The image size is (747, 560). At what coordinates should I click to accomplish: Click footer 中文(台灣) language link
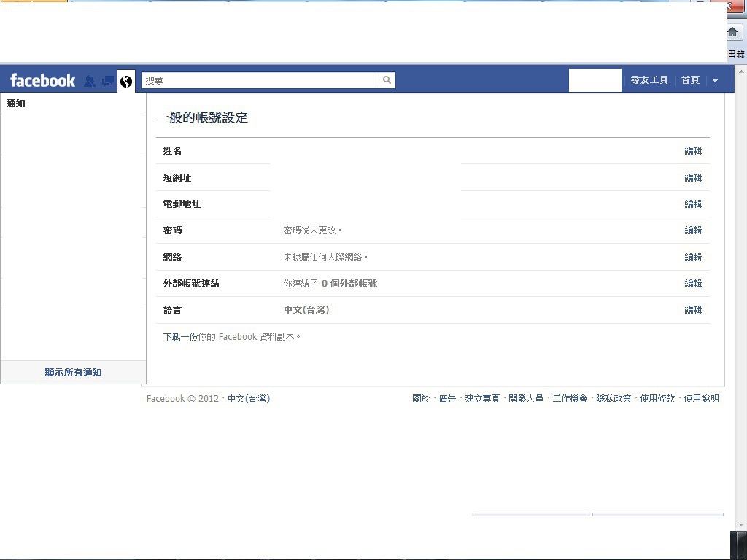[249, 399]
